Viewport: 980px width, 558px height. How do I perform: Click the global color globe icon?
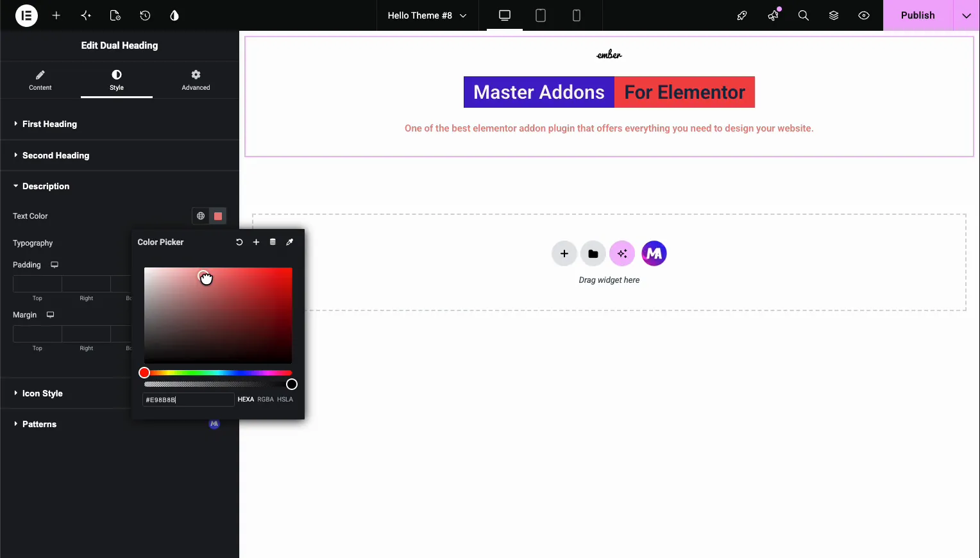click(201, 216)
